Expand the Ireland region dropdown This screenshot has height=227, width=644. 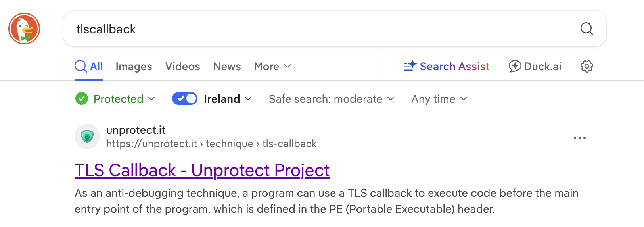(228, 99)
